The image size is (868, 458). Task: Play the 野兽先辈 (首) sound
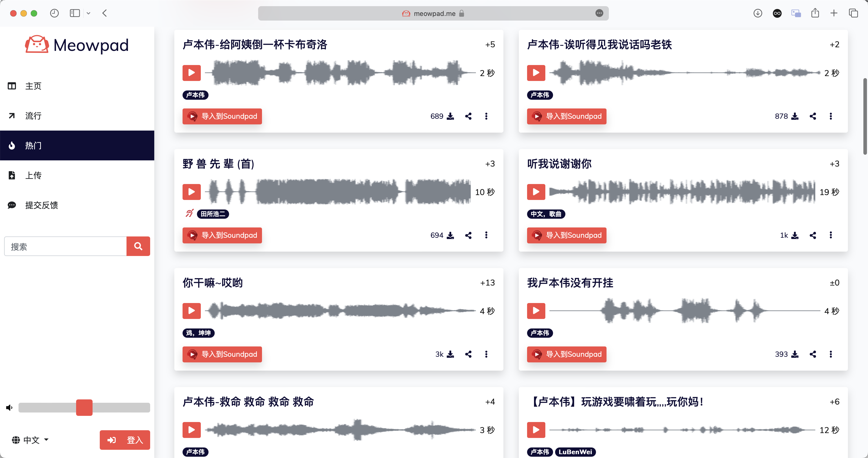point(191,192)
